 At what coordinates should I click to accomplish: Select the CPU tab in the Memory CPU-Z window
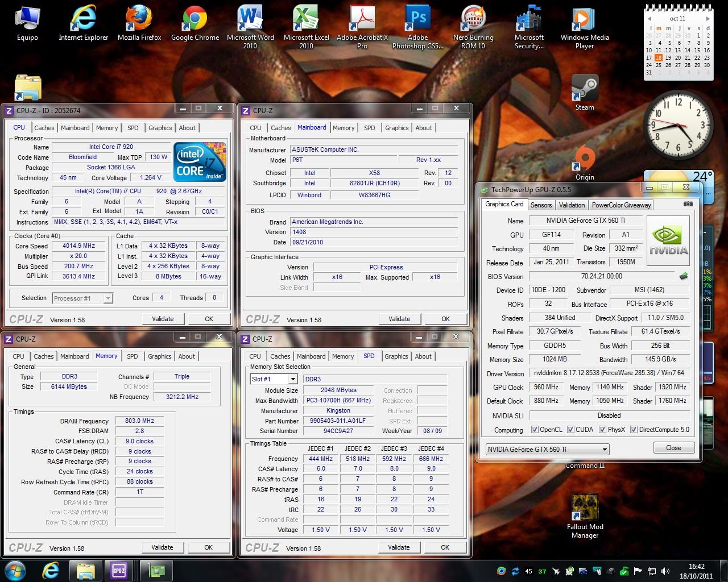(19, 356)
